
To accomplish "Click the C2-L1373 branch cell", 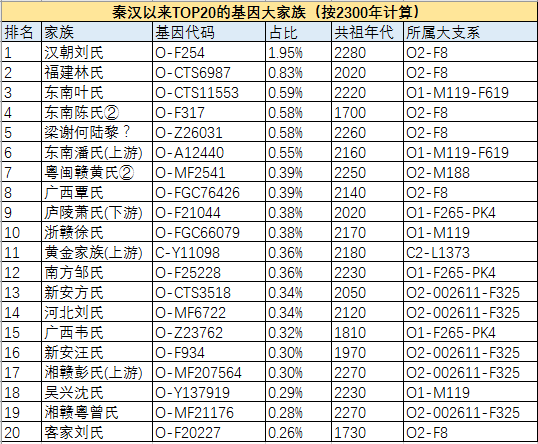I will click(x=470, y=253).
